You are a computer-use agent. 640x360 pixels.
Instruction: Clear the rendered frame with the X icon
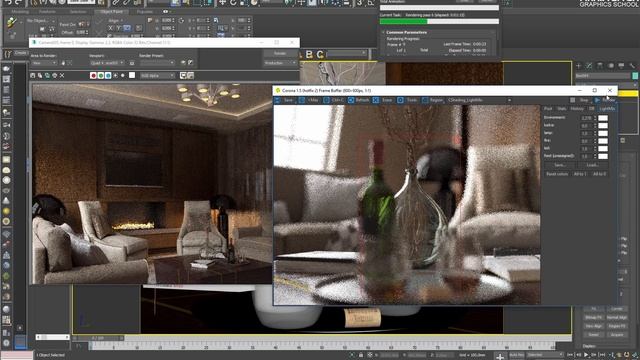[62, 76]
